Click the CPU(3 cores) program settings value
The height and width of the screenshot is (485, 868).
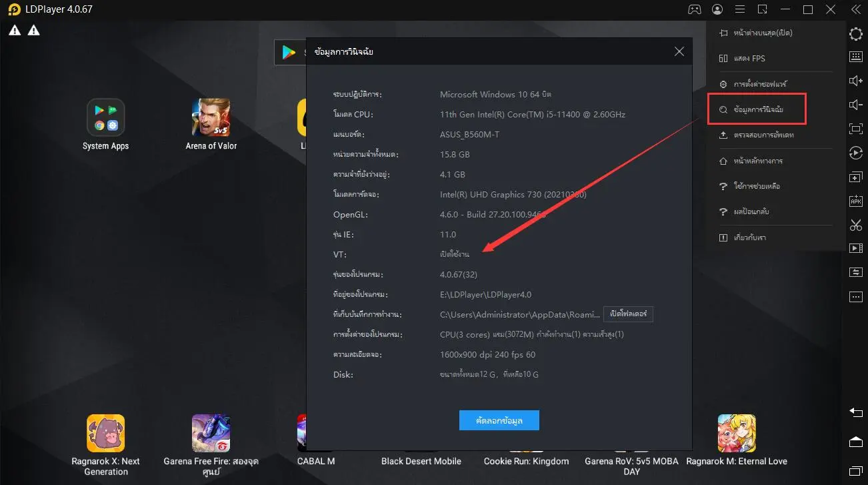[532, 335]
